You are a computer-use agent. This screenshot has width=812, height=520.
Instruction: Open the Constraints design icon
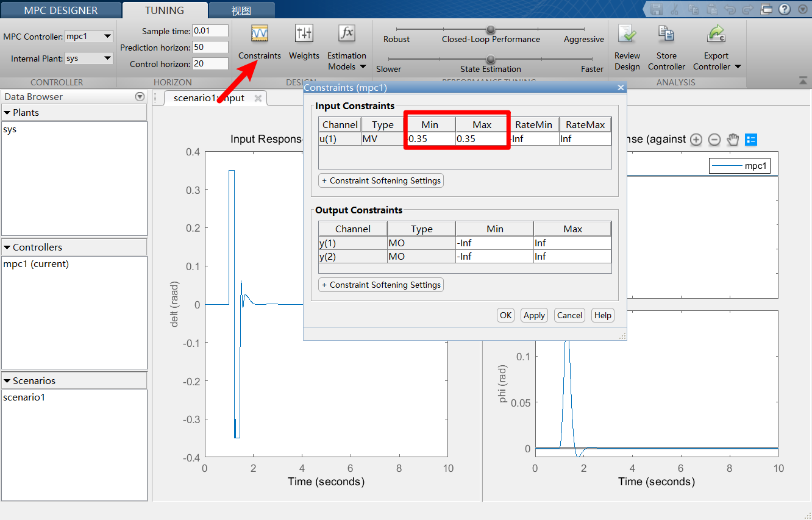tap(260, 34)
